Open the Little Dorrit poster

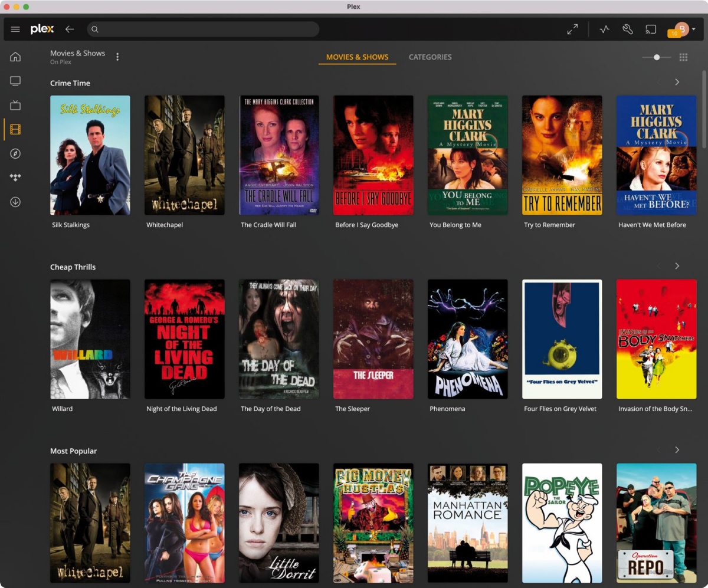point(279,523)
